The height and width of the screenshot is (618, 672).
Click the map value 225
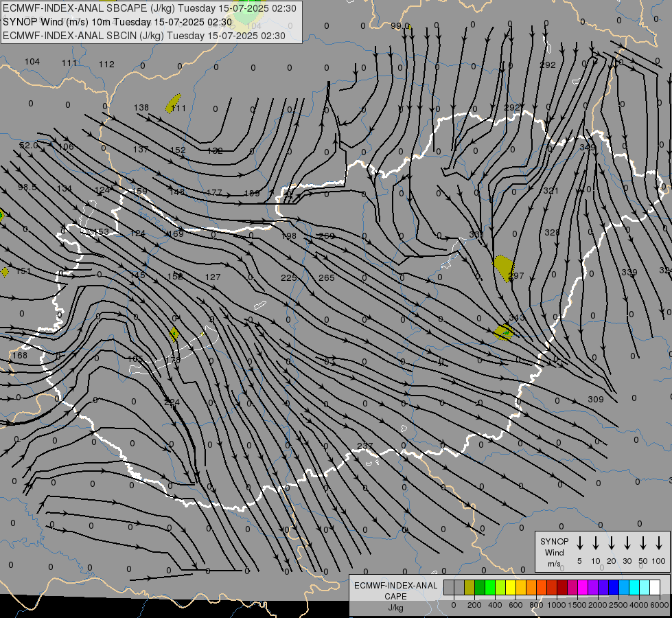(x=289, y=277)
